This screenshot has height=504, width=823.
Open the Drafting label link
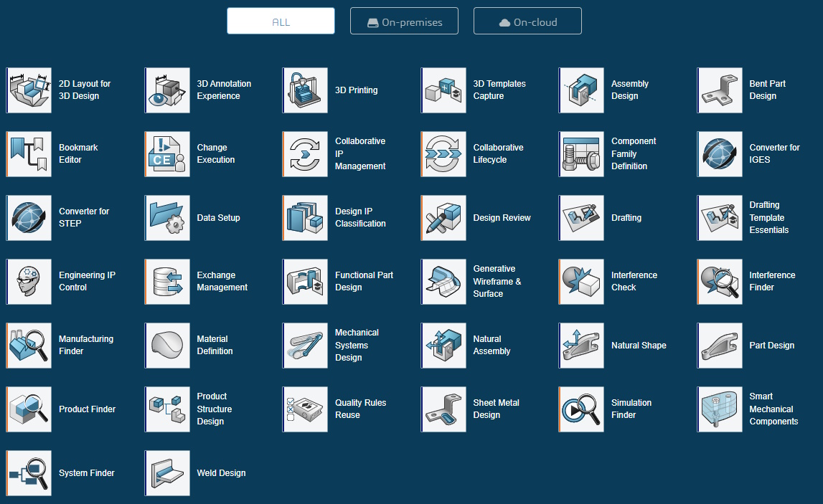click(x=626, y=218)
